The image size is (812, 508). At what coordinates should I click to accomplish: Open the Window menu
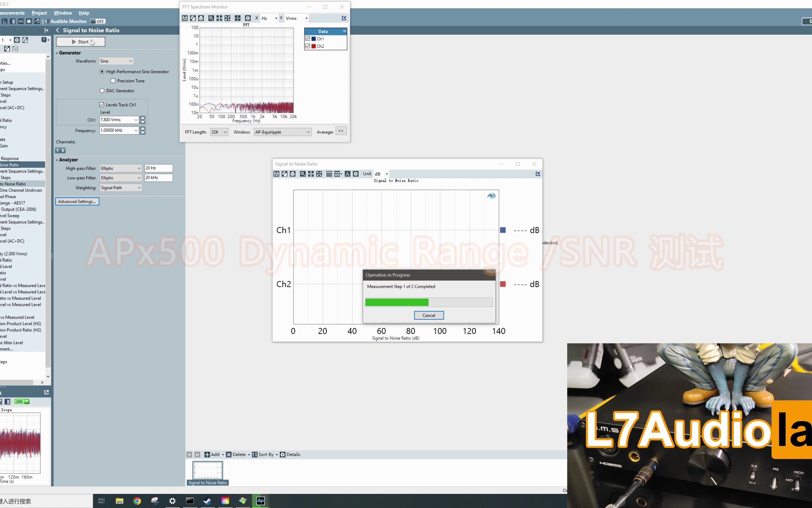(x=63, y=13)
